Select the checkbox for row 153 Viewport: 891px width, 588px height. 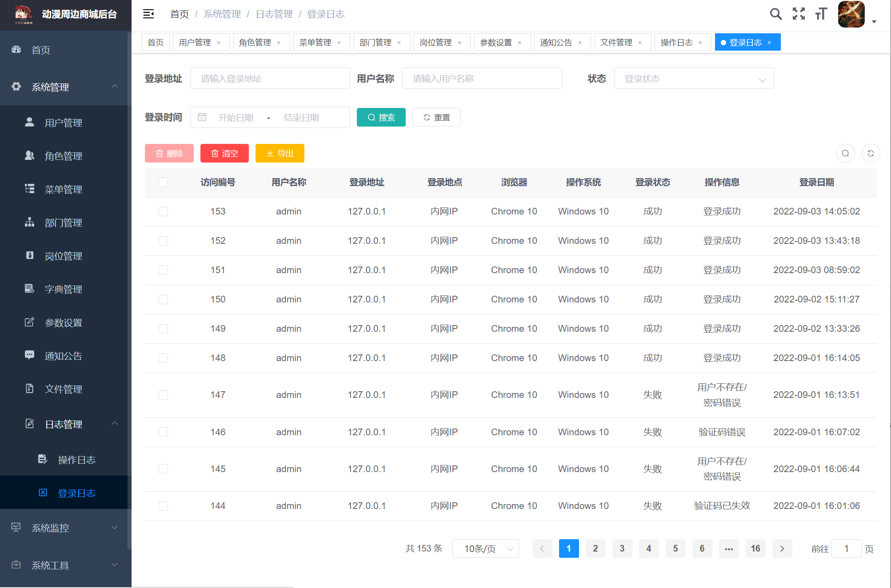[164, 212]
